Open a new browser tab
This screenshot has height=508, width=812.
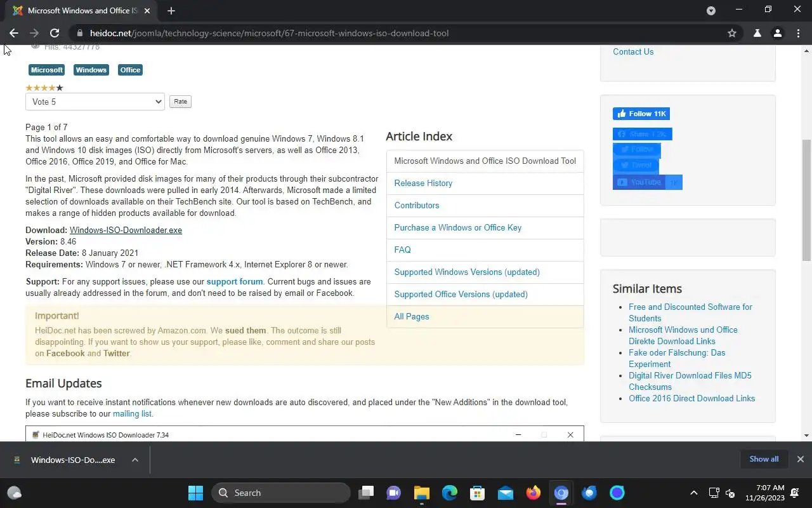pos(171,11)
